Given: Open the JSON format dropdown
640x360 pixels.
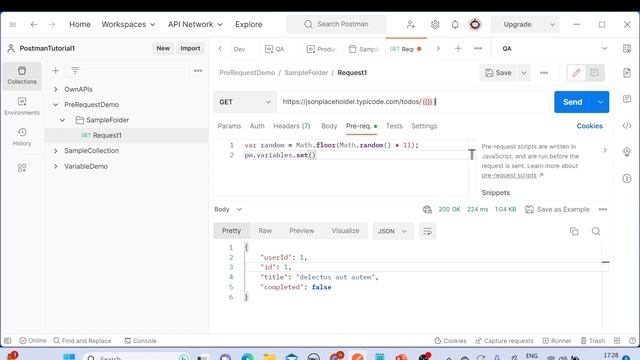Looking at the screenshot, I should click(393, 231).
